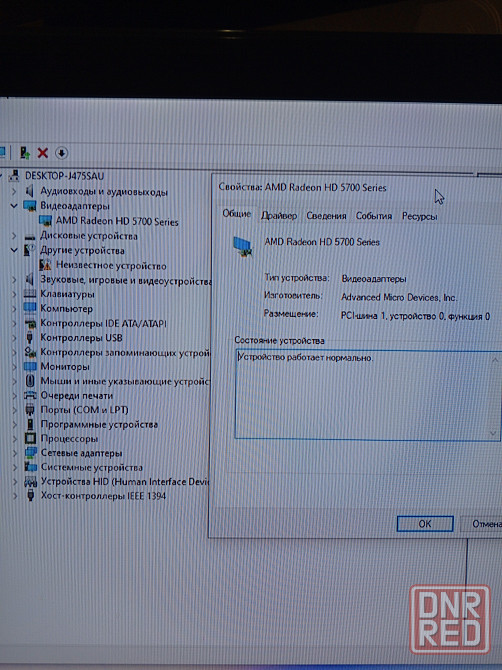Select the DESKTOP-J475SAU computer node icon

pos(15,176)
